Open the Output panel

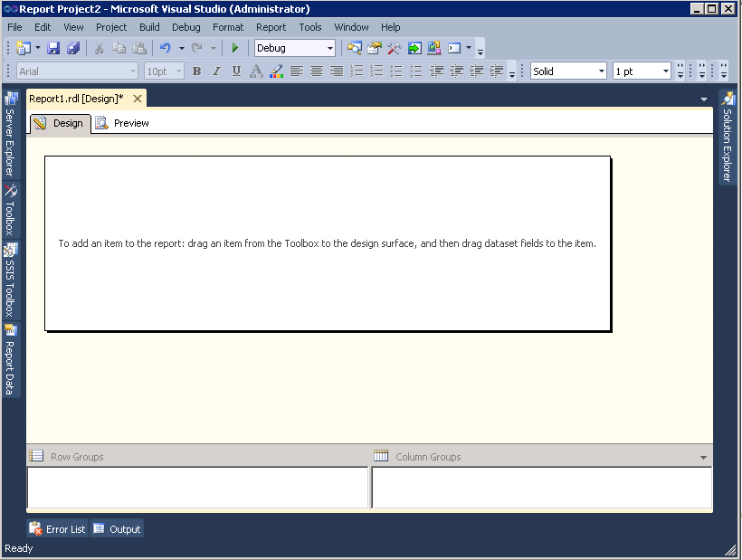pos(117,528)
